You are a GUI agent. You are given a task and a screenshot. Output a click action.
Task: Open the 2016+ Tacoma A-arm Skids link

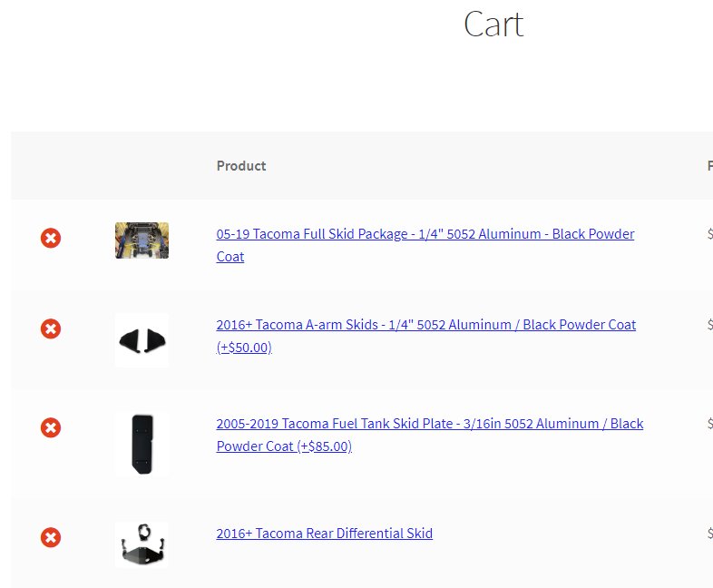(x=426, y=336)
